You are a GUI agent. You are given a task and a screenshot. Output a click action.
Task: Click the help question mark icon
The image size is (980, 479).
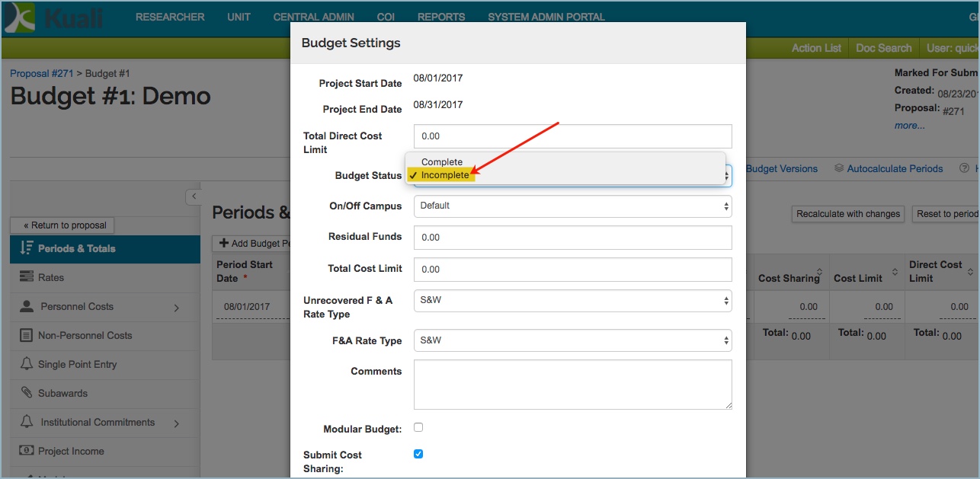point(964,168)
